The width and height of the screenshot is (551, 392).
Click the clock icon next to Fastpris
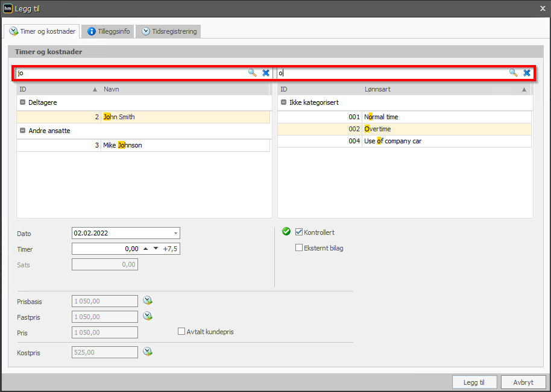[x=148, y=316]
